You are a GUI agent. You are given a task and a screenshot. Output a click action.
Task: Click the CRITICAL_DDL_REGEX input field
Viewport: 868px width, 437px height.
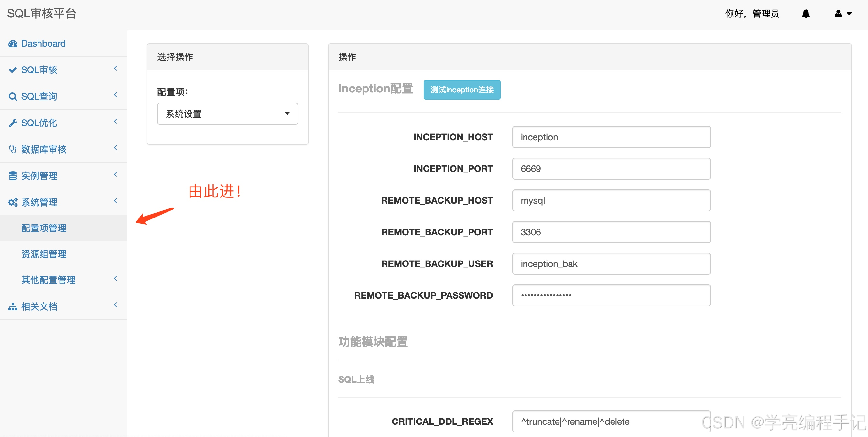(x=611, y=421)
